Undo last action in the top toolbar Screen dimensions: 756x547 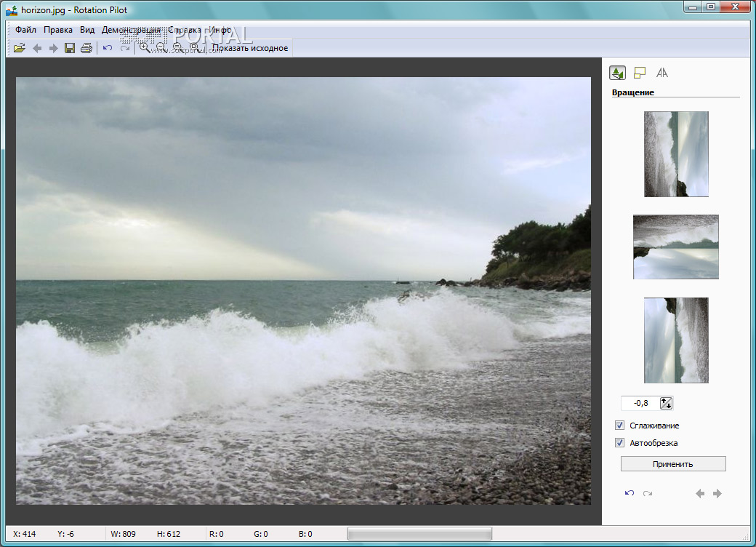tap(108, 48)
